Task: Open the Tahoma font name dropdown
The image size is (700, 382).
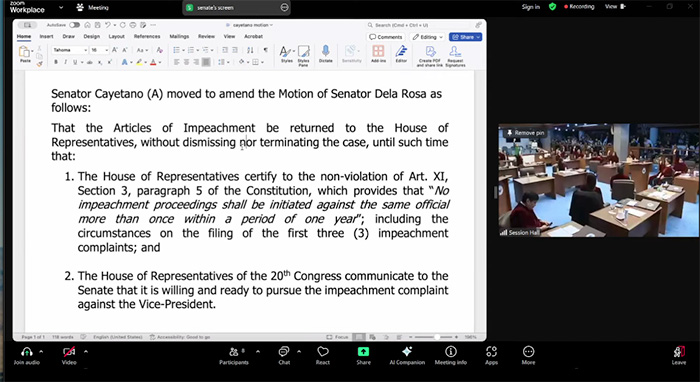Action: point(70,50)
